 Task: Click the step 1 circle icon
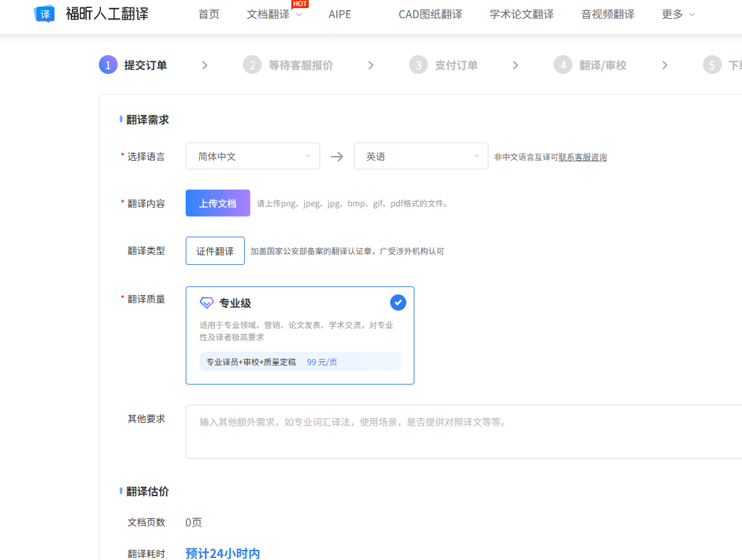point(108,65)
